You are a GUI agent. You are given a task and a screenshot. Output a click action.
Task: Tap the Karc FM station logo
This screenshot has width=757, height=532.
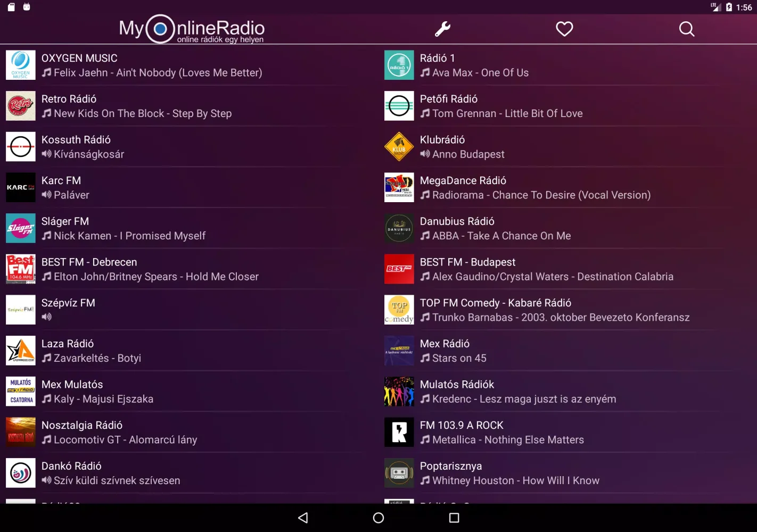pyautogui.click(x=21, y=187)
